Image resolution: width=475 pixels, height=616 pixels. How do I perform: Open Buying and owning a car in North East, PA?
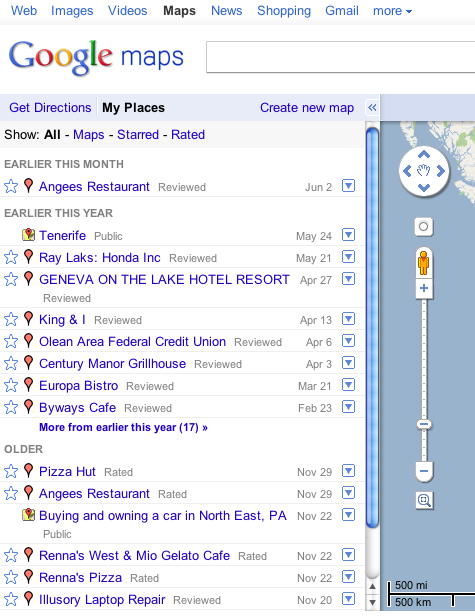163,515
